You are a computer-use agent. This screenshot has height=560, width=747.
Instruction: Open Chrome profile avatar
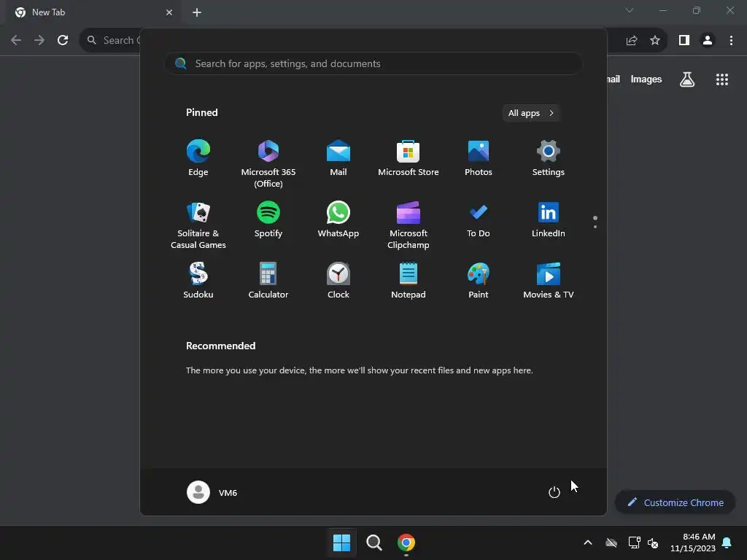point(708,41)
